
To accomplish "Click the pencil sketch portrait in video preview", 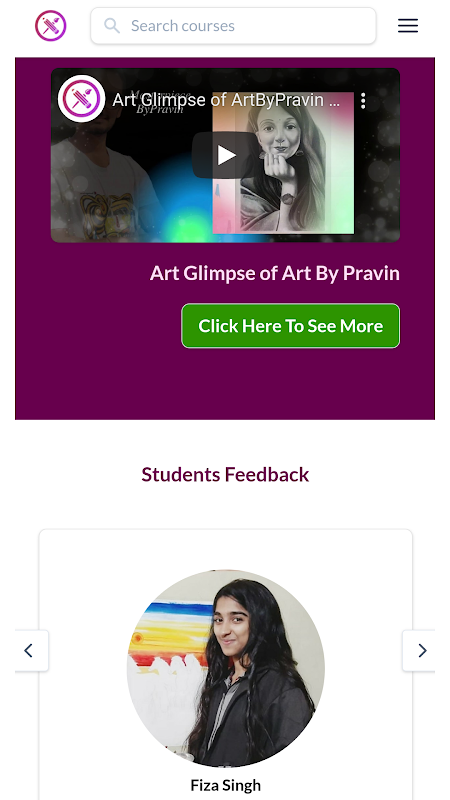I will click(283, 163).
